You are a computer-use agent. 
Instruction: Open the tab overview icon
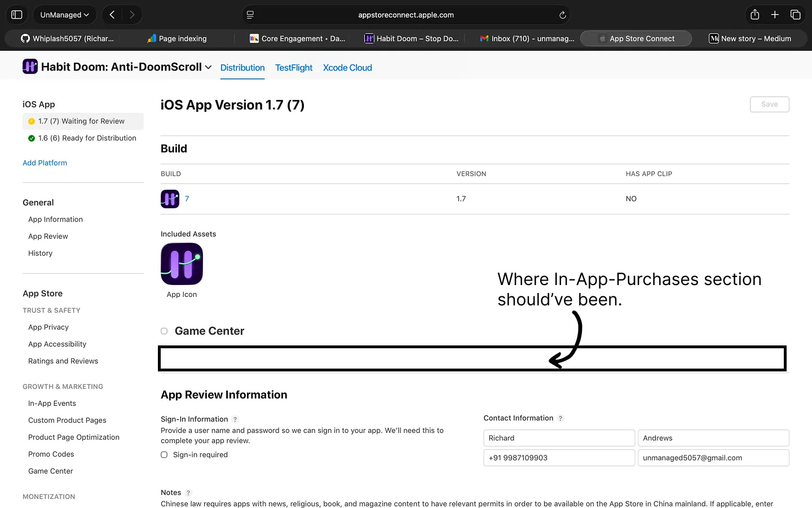[795, 15]
